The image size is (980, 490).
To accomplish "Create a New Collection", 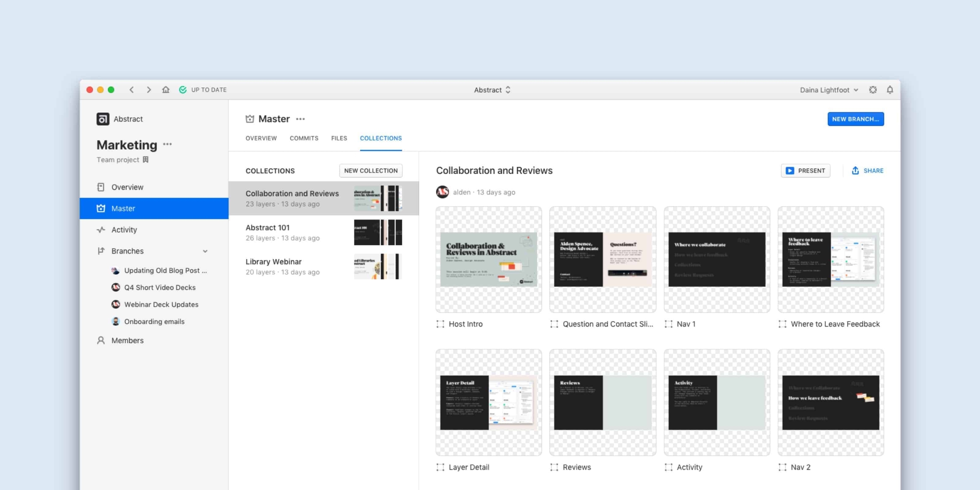I will tap(371, 170).
